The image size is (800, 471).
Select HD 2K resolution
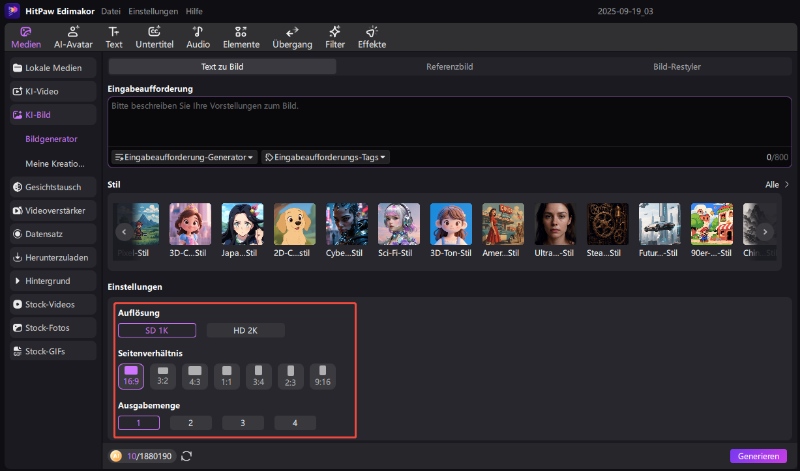(x=245, y=330)
